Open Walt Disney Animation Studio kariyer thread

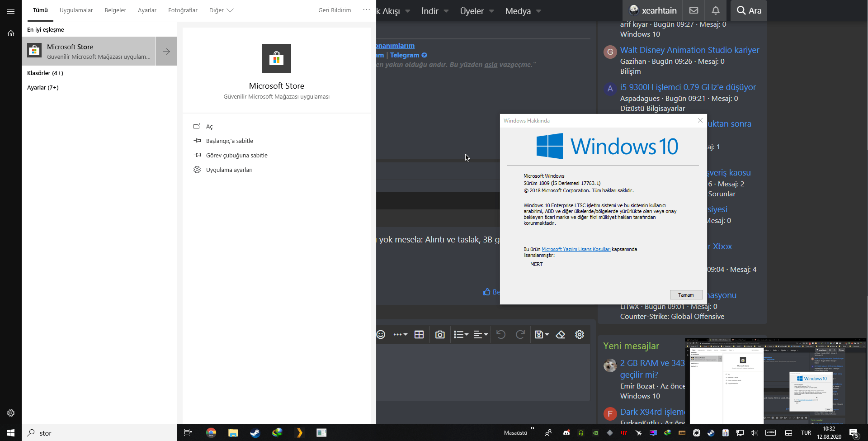(x=689, y=50)
